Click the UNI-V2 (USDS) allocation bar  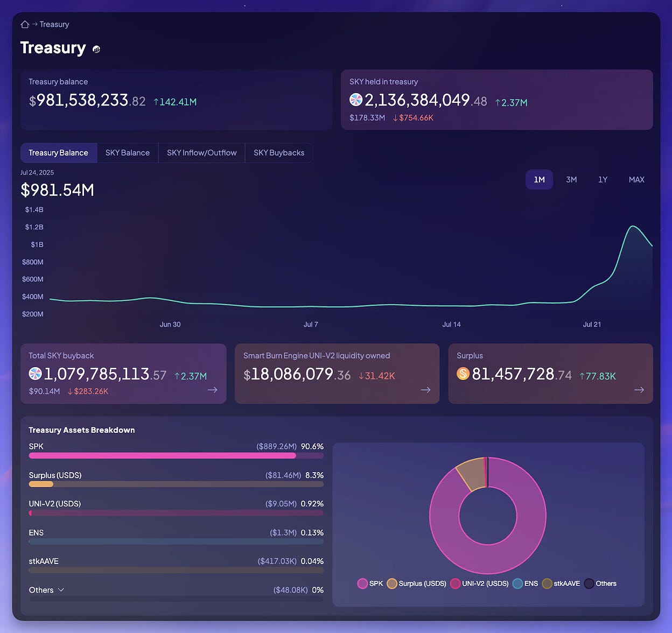[x=176, y=513]
